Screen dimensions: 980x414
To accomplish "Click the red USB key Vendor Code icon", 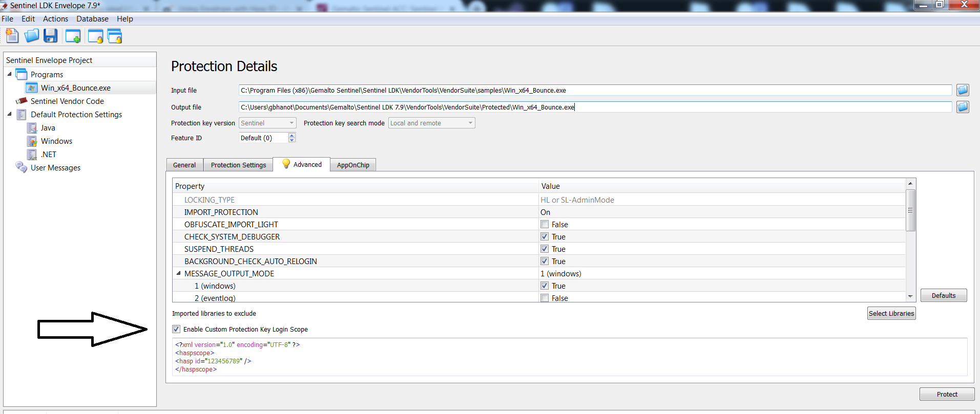I will pyautogui.click(x=22, y=101).
